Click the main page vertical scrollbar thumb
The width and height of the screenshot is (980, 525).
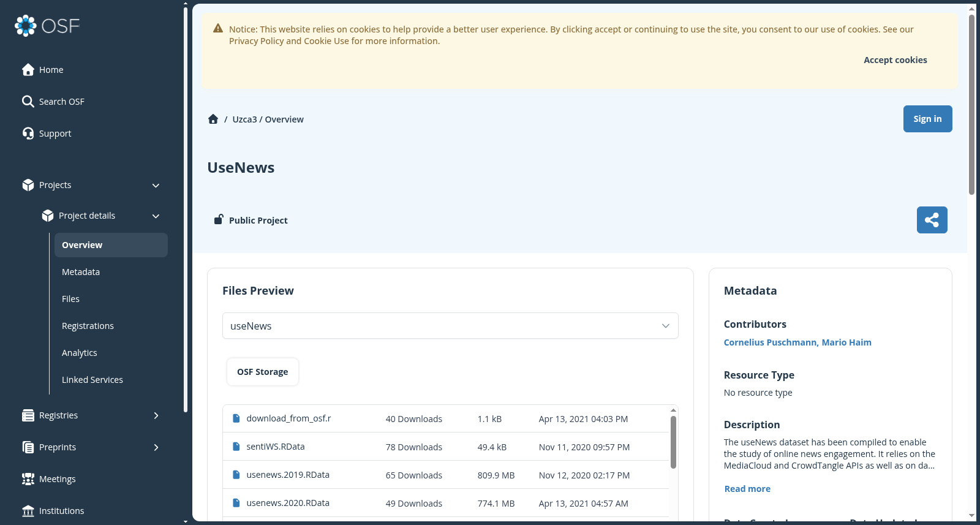click(x=971, y=104)
